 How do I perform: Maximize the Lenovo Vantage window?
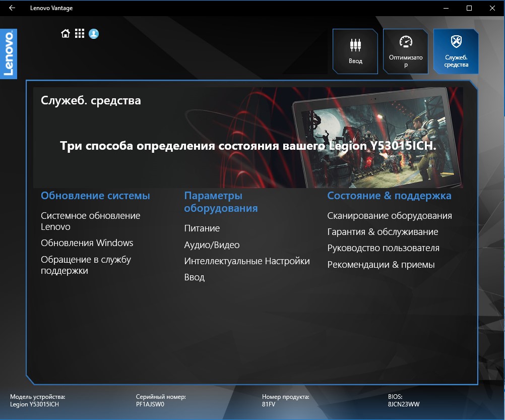pos(469,8)
